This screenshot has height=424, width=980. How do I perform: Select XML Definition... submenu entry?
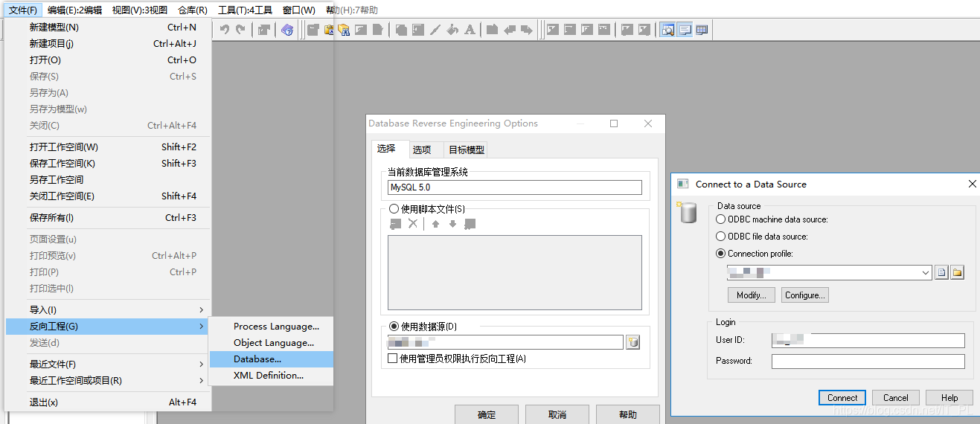click(x=271, y=375)
